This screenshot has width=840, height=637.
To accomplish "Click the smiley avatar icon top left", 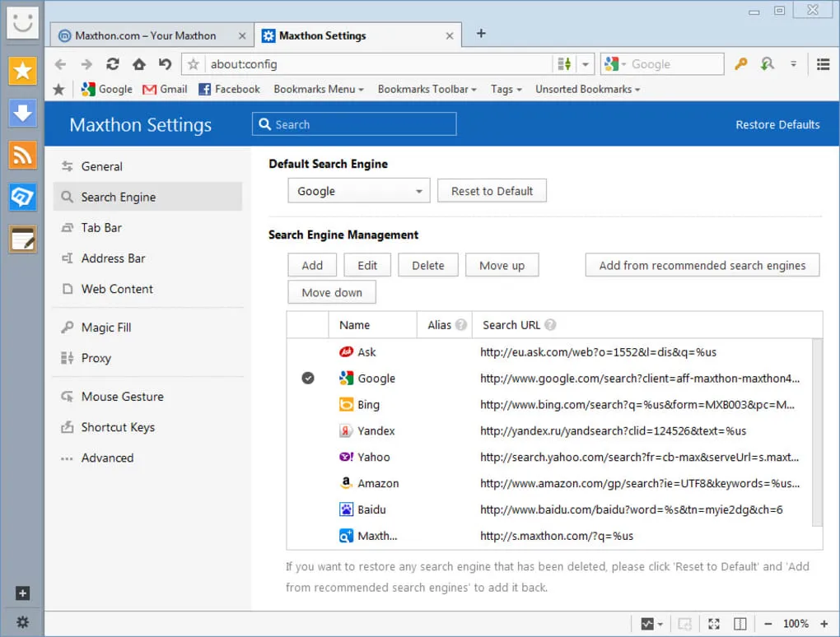I will [x=22, y=22].
